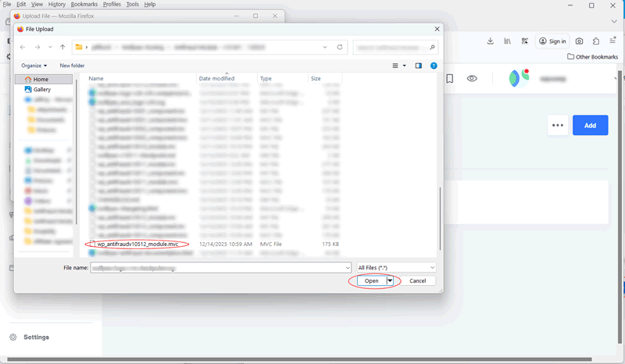Viewport: 625px width, 364px height.
Task: Open the Bookmarks menu
Action: pos(84,4)
